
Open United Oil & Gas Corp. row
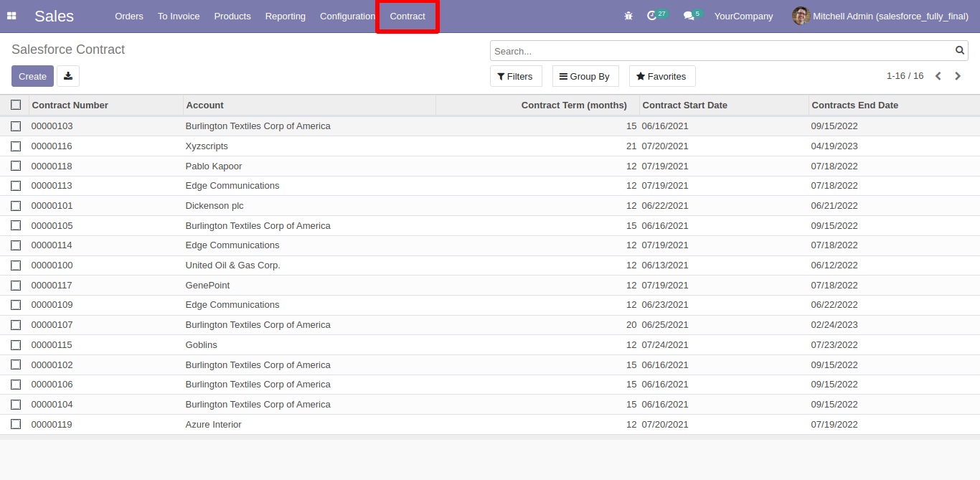pos(490,265)
